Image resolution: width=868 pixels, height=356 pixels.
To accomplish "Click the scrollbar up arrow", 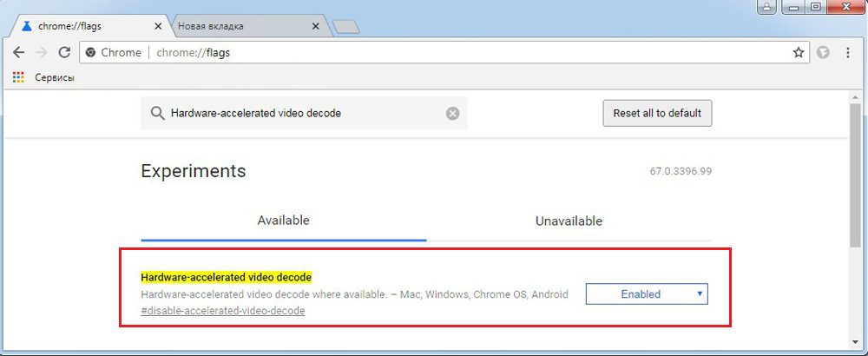I will (x=857, y=98).
